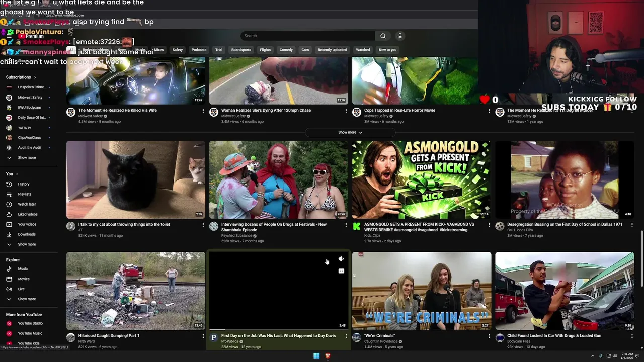
Task: Open Music under Explore
Action: tap(23, 269)
